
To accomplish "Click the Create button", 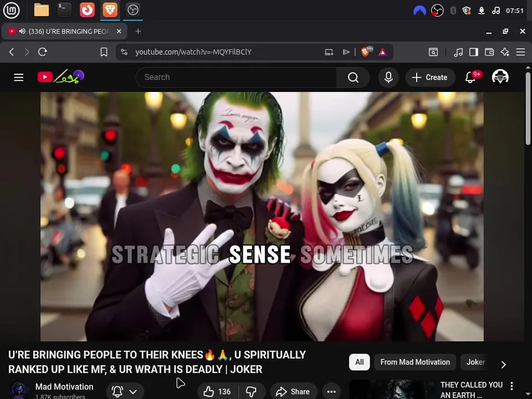I will [x=430, y=78].
